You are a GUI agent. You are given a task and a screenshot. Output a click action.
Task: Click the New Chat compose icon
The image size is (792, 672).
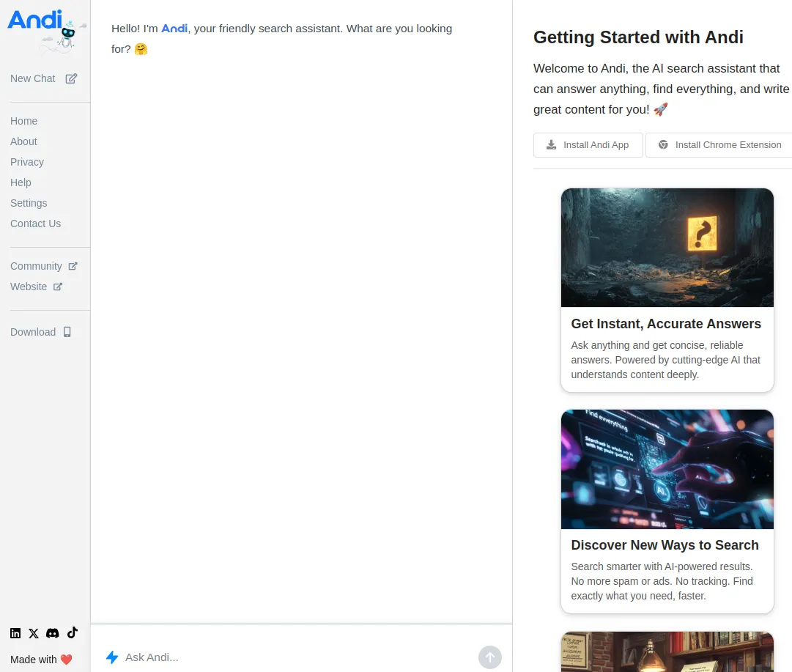(x=70, y=78)
